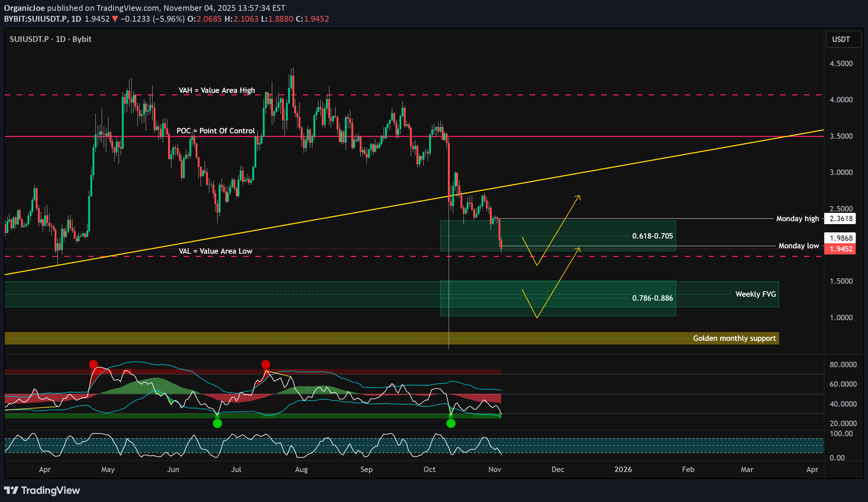Click the red down-triangle price change indicator

point(115,19)
